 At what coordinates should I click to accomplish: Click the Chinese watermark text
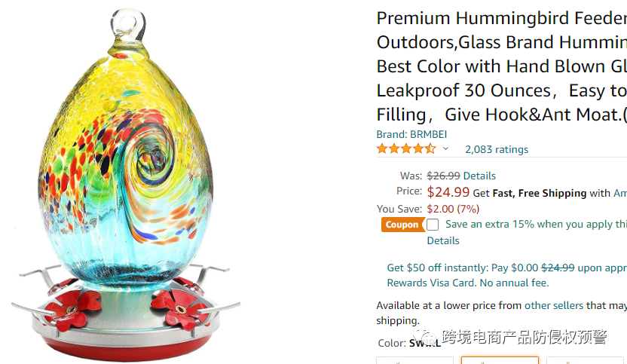click(525, 337)
